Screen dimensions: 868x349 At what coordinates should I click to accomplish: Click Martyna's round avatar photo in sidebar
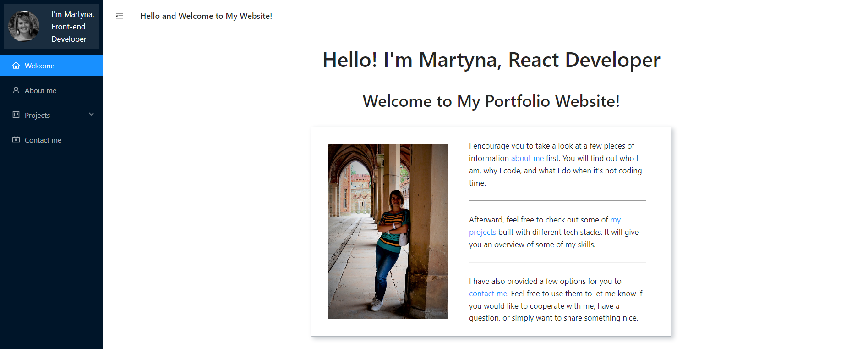(24, 26)
